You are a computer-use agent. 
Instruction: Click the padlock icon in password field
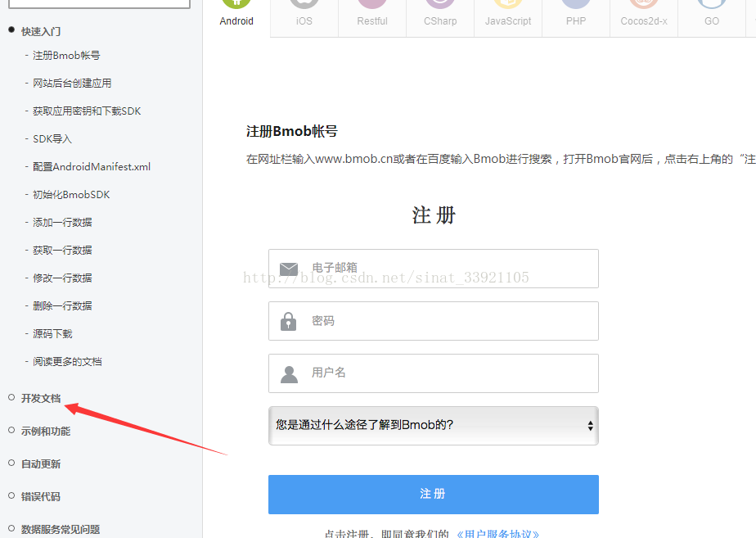pyautogui.click(x=288, y=321)
